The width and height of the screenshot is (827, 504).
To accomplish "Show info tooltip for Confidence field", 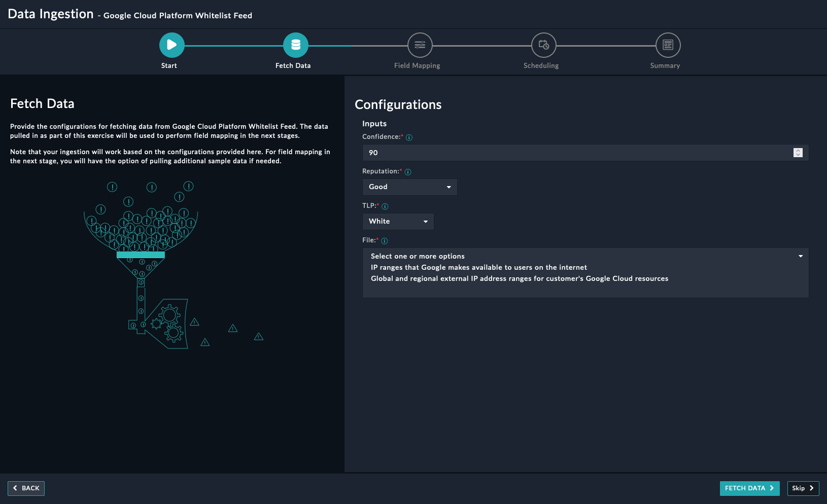I will 409,137.
